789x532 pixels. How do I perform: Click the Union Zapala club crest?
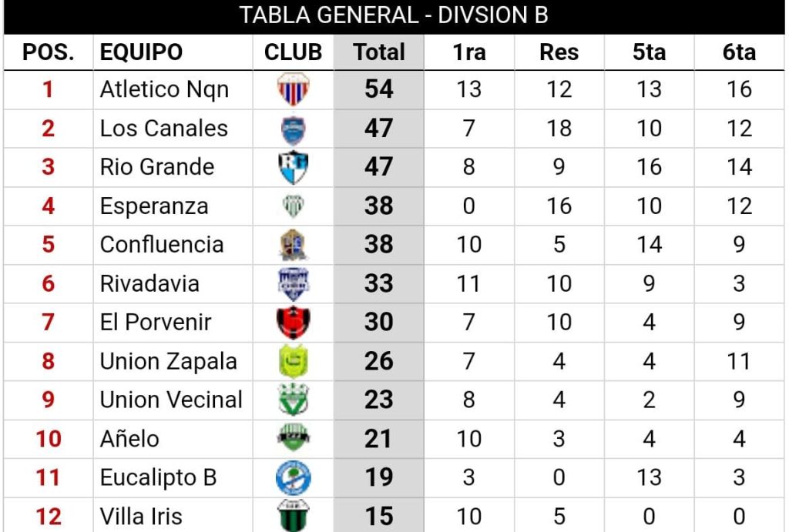click(x=293, y=362)
